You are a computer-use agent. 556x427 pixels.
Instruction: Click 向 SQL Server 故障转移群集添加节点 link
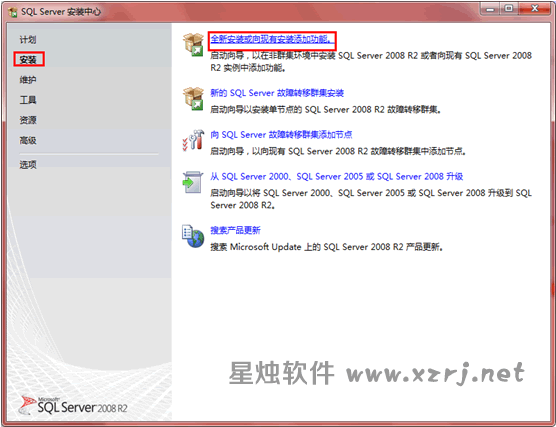(x=281, y=135)
